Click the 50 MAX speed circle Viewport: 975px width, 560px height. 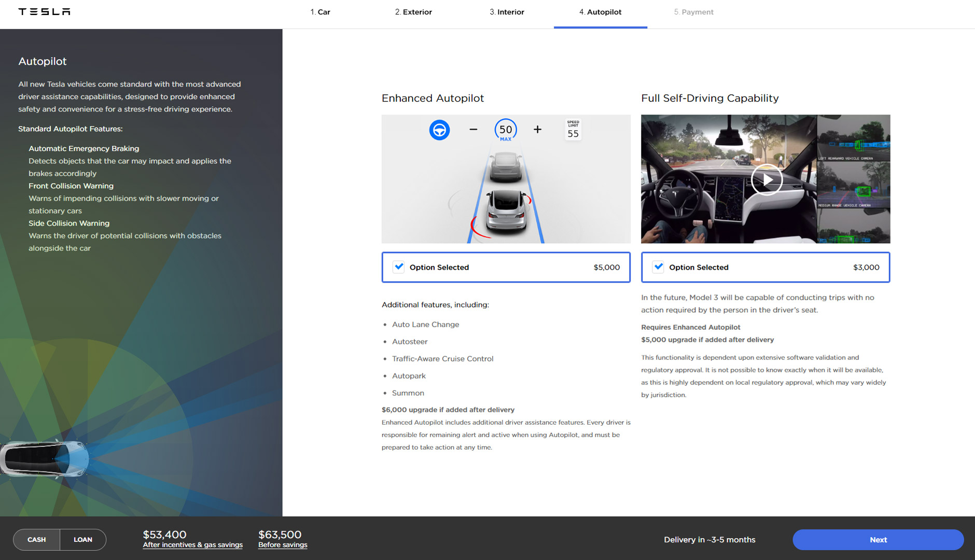[506, 130]
